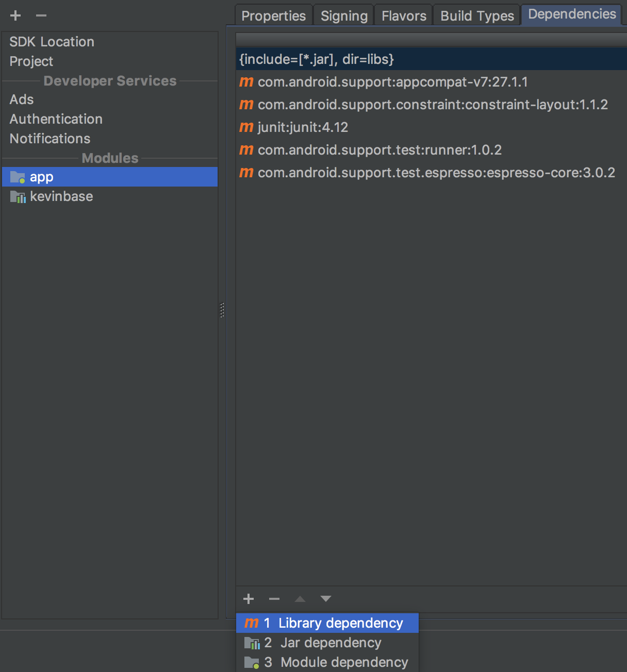Move dependency up with arrow icon
This screenshot has height=672, width=627.
(300, 599)
